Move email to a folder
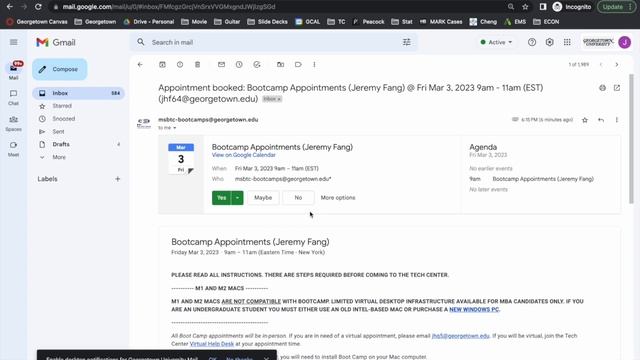This screenshot has width=640, height=360. coord(280,64)
